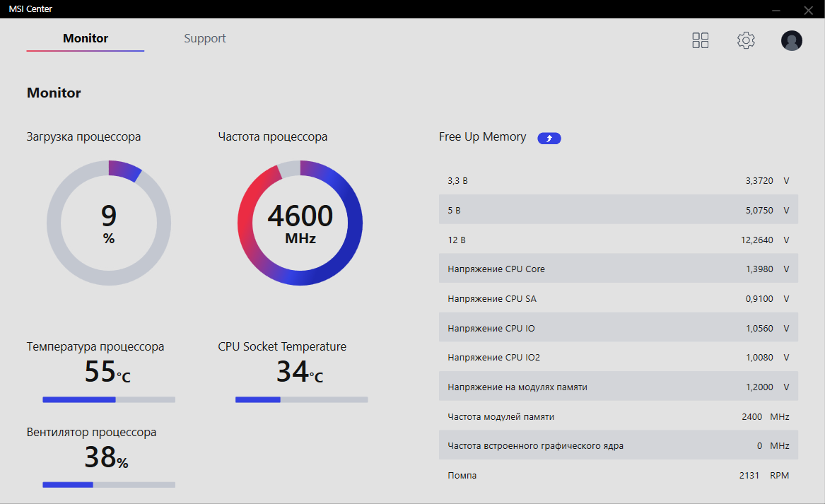Click the 2131 pump speed value
The image size is (825, 504).
click(749, 475)
